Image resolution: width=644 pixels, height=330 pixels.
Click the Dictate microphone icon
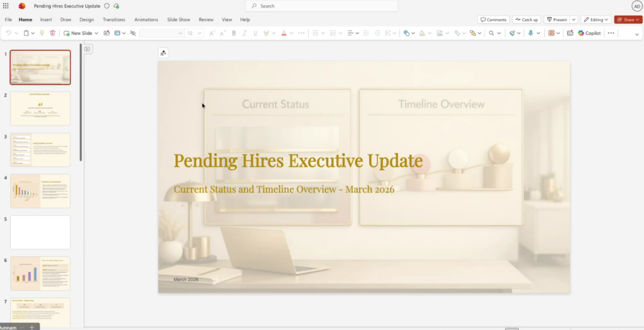[530, 33]
